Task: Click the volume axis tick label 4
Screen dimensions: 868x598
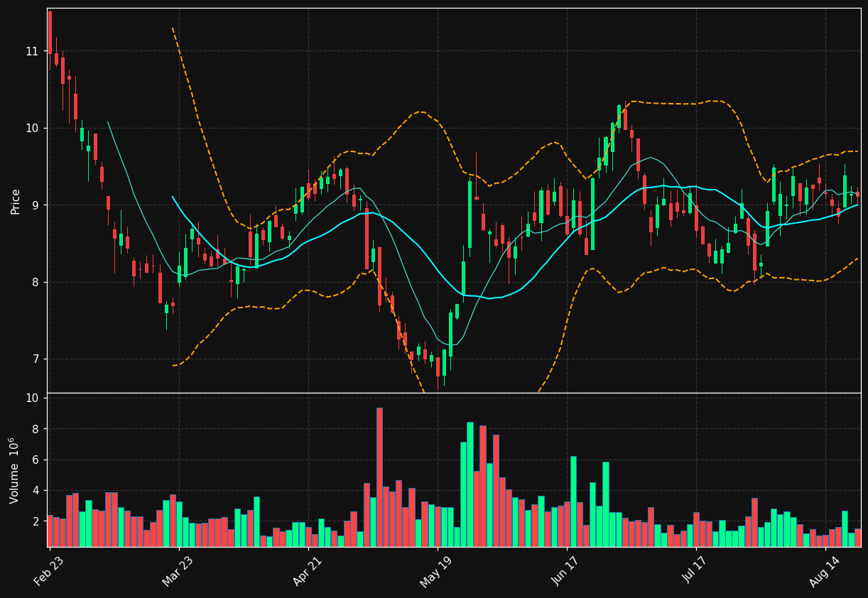Action: [x=36, y=491]
